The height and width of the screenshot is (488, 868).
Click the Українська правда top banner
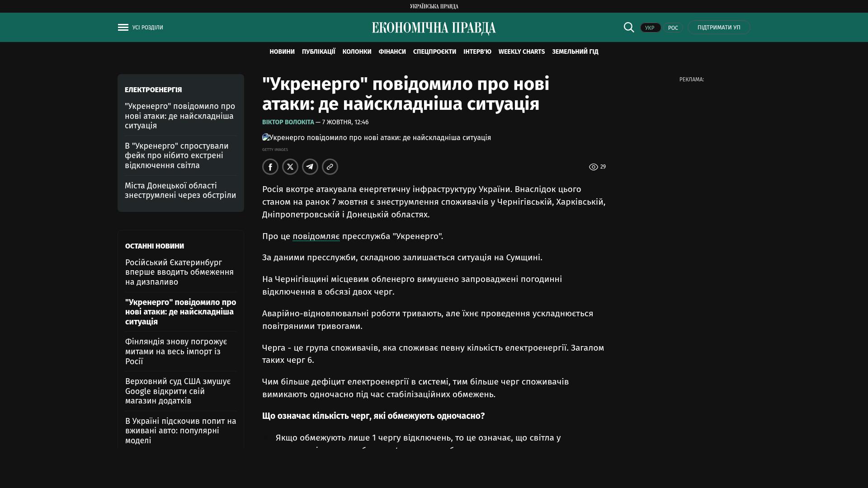(434, 6)
